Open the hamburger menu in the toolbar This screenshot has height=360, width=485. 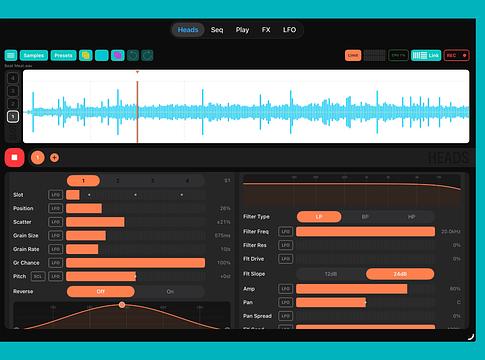tap(11, 55)
